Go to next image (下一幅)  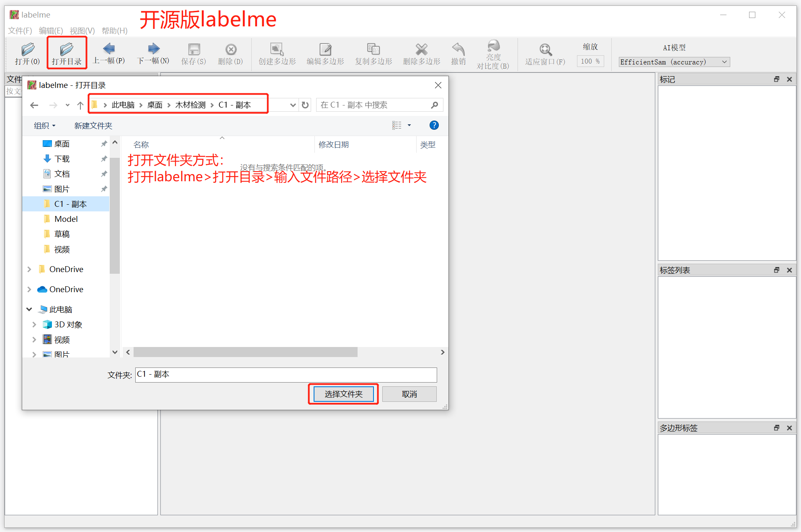coord(153,54)
